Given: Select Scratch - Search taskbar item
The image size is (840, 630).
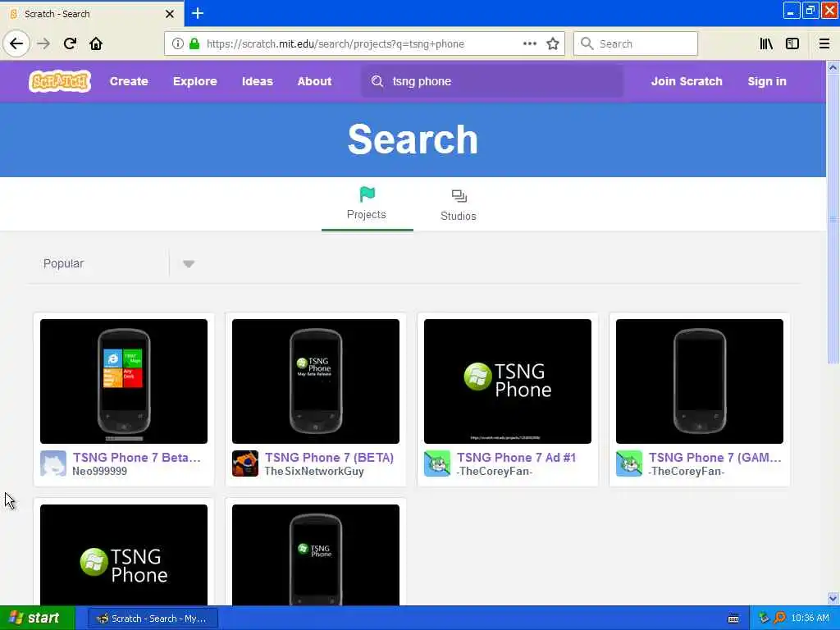Looking at the screenshot, I should click(x=153, y=619).
